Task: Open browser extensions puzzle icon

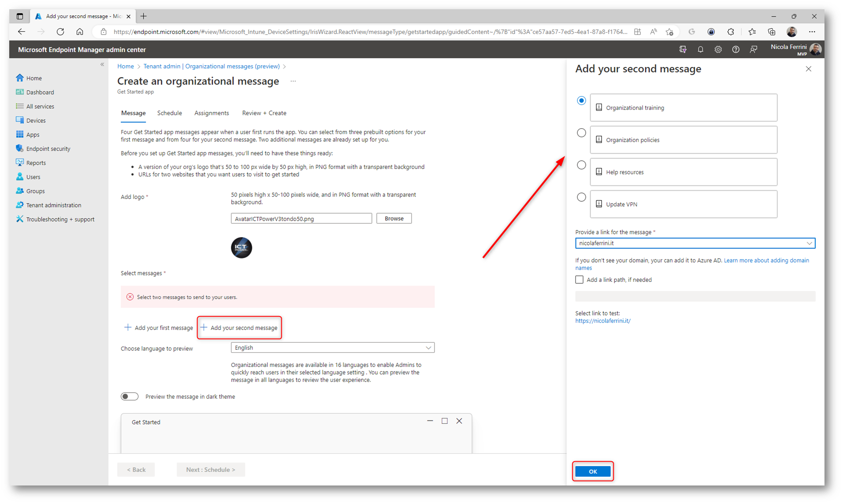Action: [x=731, y=32]
